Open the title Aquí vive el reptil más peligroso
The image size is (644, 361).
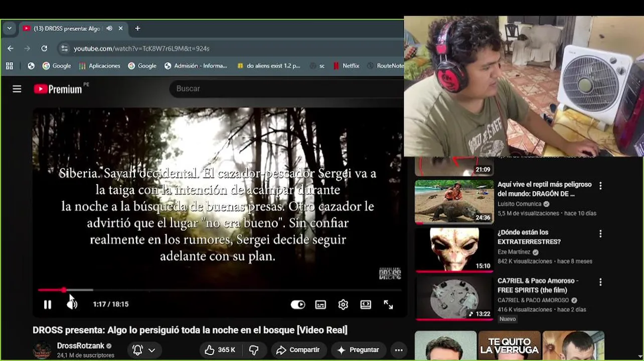click(545, 189)
